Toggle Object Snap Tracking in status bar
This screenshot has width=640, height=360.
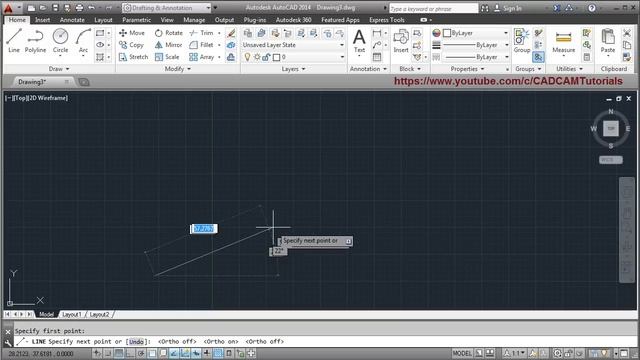pyautogui.click(x=174, y=353)
